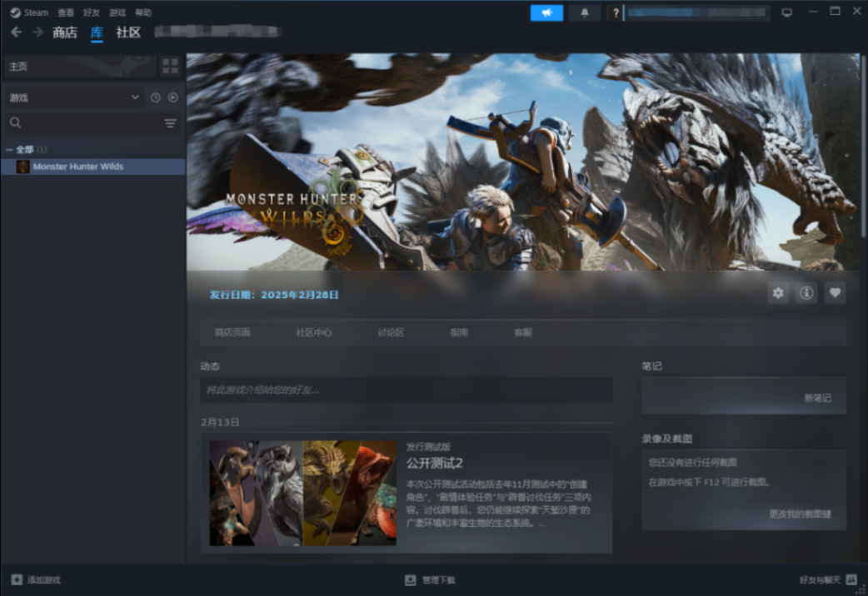868x596 pixels.
Task: Click the Monster Hunter Wilds list icon
Action: 22,166
